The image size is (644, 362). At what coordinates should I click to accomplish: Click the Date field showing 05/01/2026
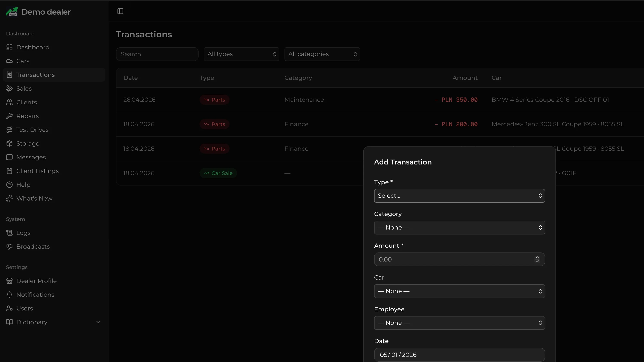click(459, 354)
